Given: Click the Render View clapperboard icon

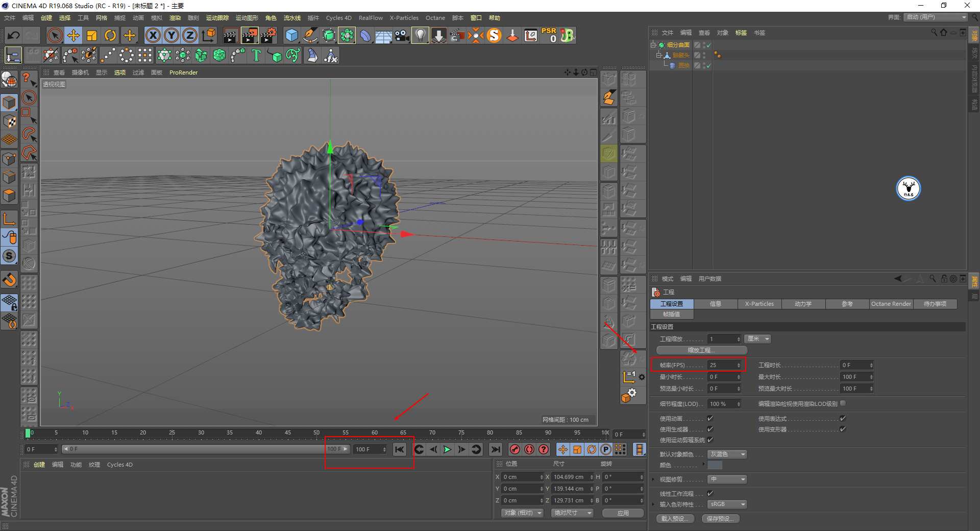Looking at the screenshot, I should click(x=231, y=35).
